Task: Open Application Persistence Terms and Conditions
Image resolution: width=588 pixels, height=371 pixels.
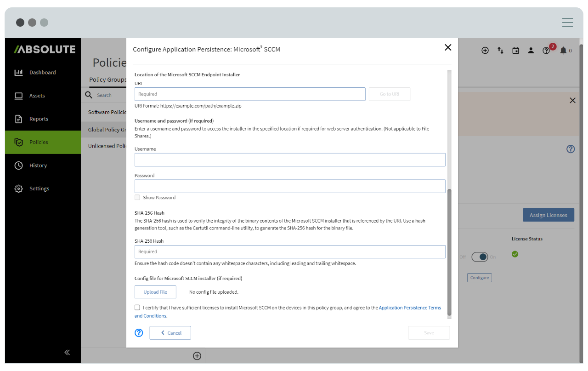Action: [x=410, y=308]
